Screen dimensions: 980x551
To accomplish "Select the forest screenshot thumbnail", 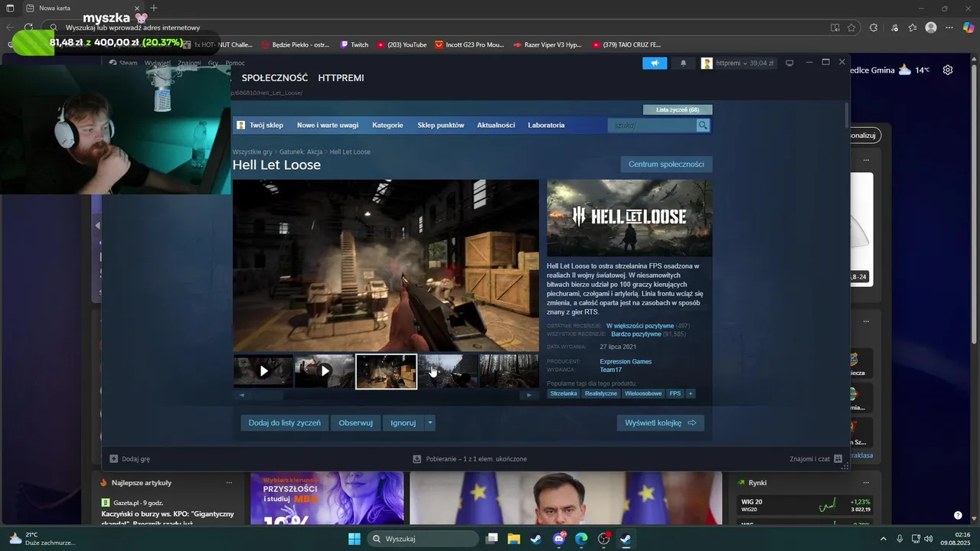I will [x=508, y=371].
